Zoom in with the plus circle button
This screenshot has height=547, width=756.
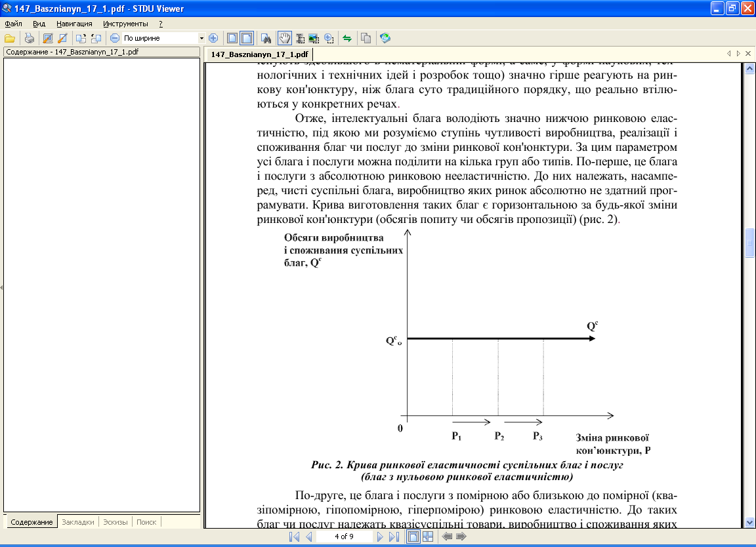click(x=213, y=38)
